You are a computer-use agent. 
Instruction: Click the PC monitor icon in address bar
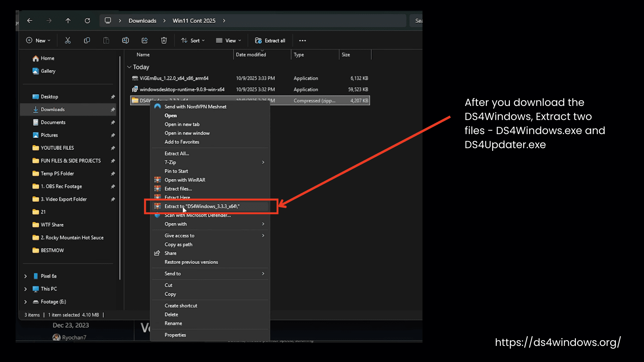click(x=108, y=20)
